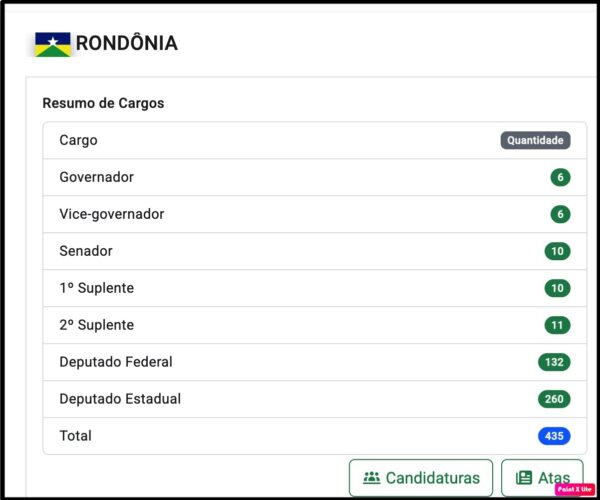Select the 1º Suplente row
The image size is (600, 500).
[315, 288]
